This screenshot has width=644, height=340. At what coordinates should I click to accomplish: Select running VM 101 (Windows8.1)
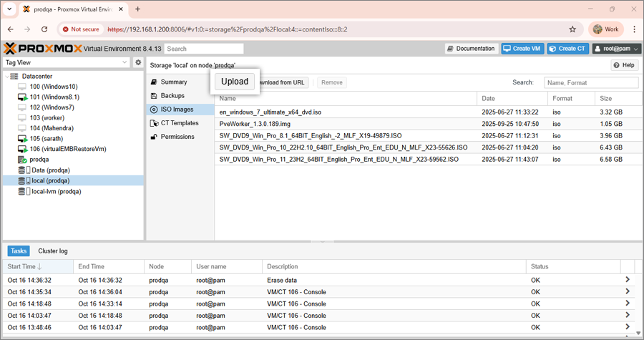pyautogui.click(x=54, y=97)
